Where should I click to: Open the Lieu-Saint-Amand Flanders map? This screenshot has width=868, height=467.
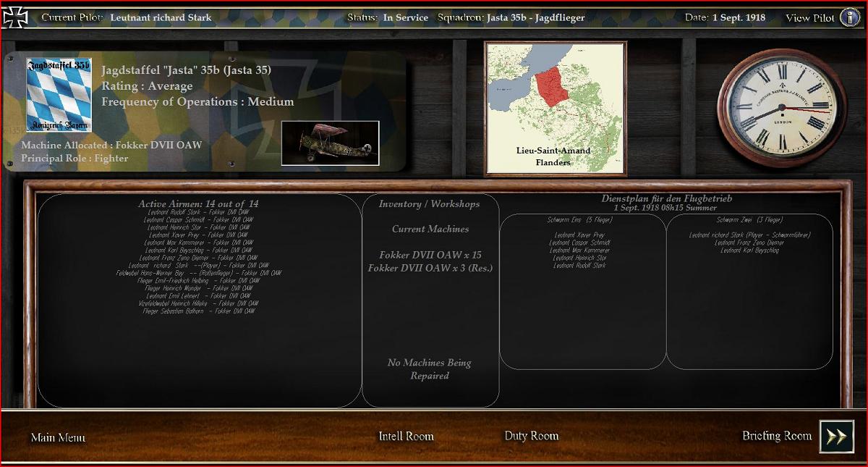click(x=556, y=109)
